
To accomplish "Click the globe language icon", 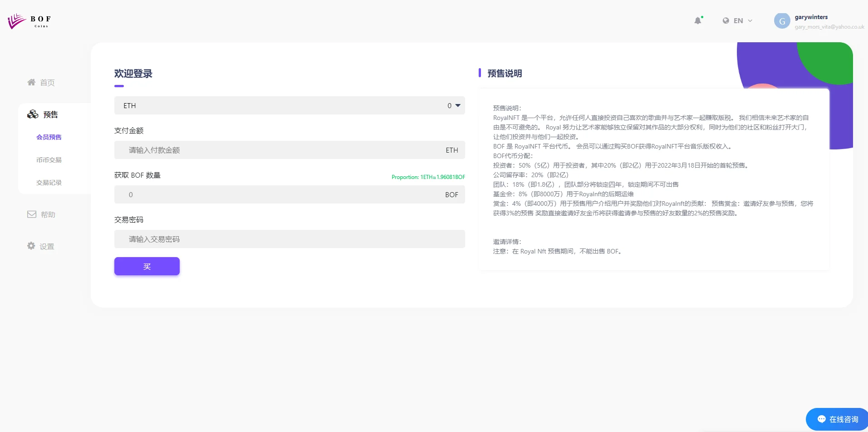I will (x=726, y=21).
